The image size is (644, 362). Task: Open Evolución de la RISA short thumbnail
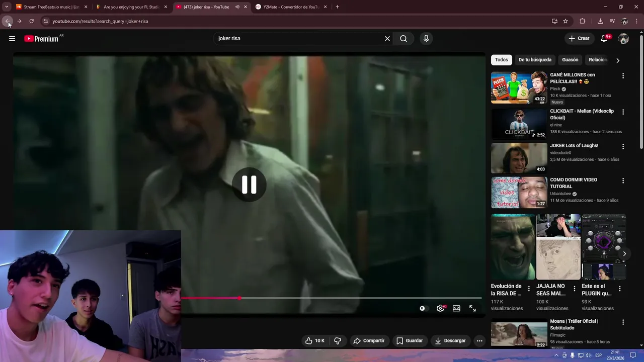(513, 247)
